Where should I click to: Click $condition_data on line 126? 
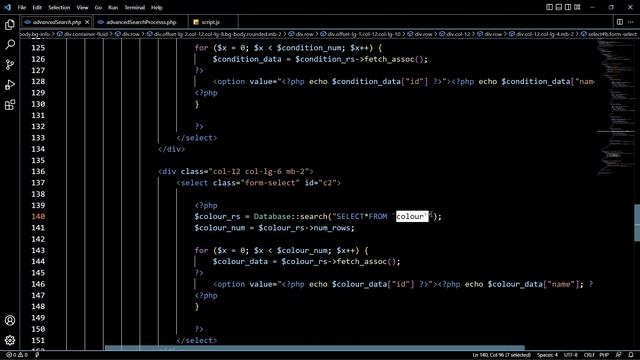click(247, 59)
